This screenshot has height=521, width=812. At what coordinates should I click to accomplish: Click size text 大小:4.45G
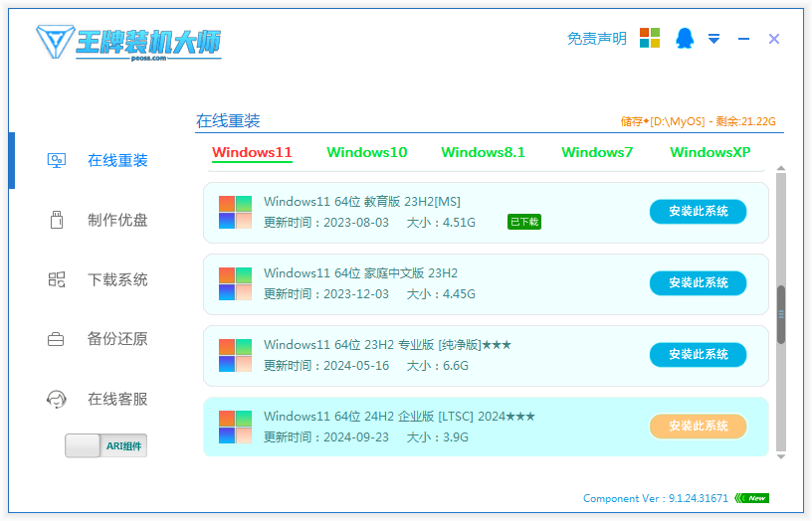click(441, 294)
